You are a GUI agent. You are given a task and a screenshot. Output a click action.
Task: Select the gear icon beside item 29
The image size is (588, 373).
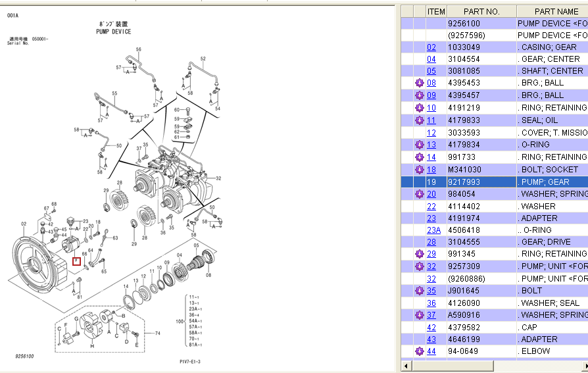click(419, 254)
